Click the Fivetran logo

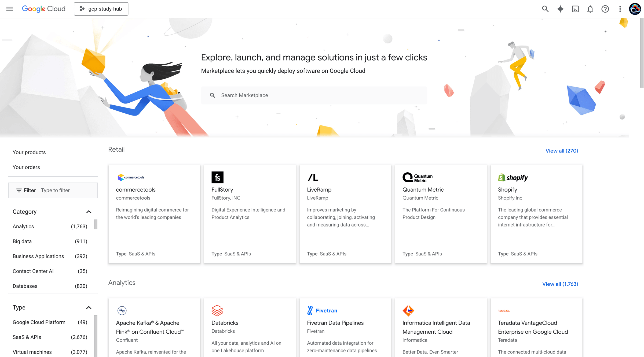[x=322, y=310]
